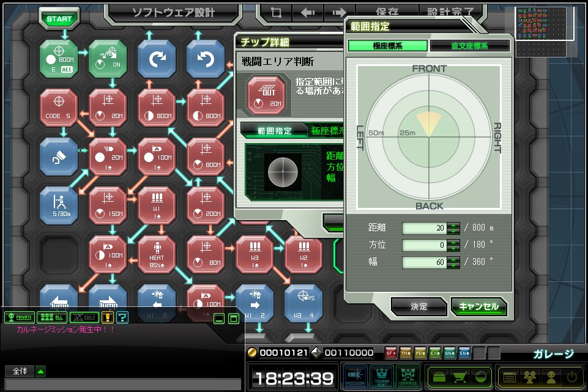
Task: Decrease the 幅 width value
Action: 453,265
